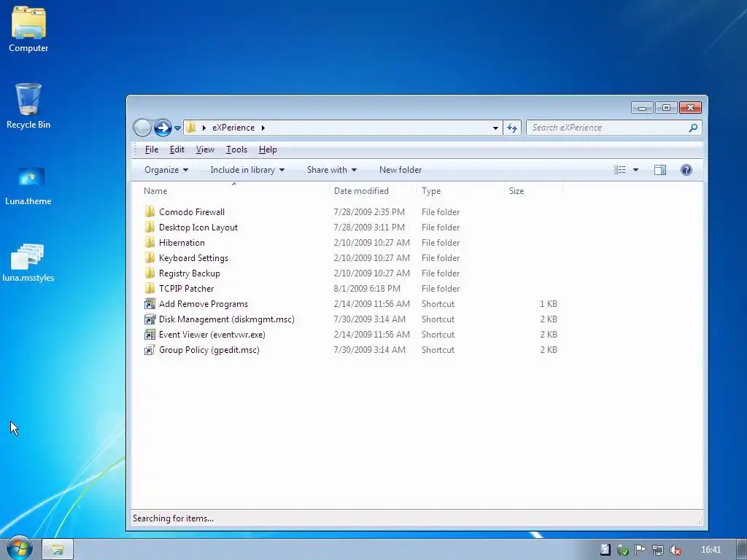Click the '1 KB' size cell
The image size is (747, 560).
click(x=549, y=304)
